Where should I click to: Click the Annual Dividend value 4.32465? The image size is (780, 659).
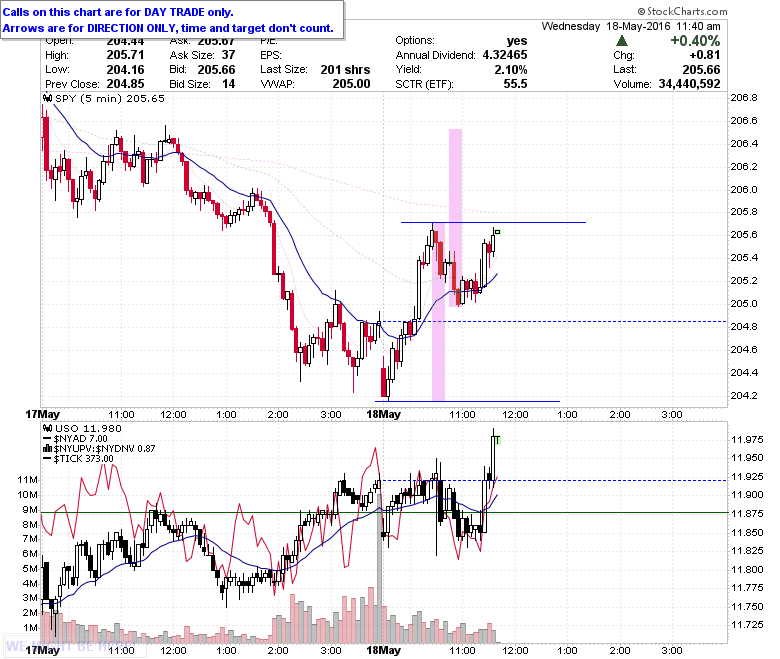[505, 55]
